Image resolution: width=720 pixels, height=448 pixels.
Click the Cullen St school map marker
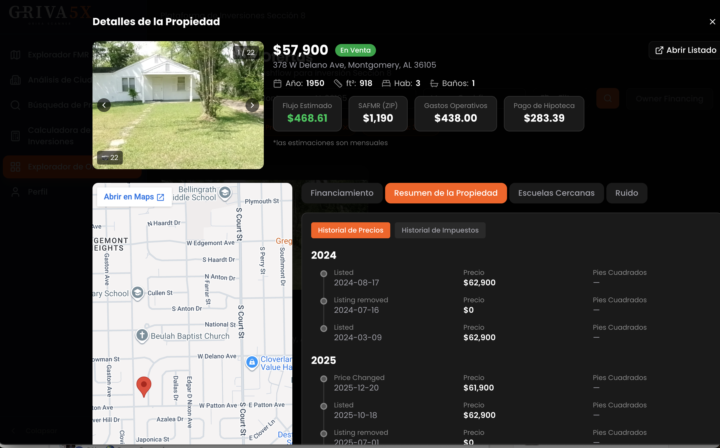[x=137, y=293]
